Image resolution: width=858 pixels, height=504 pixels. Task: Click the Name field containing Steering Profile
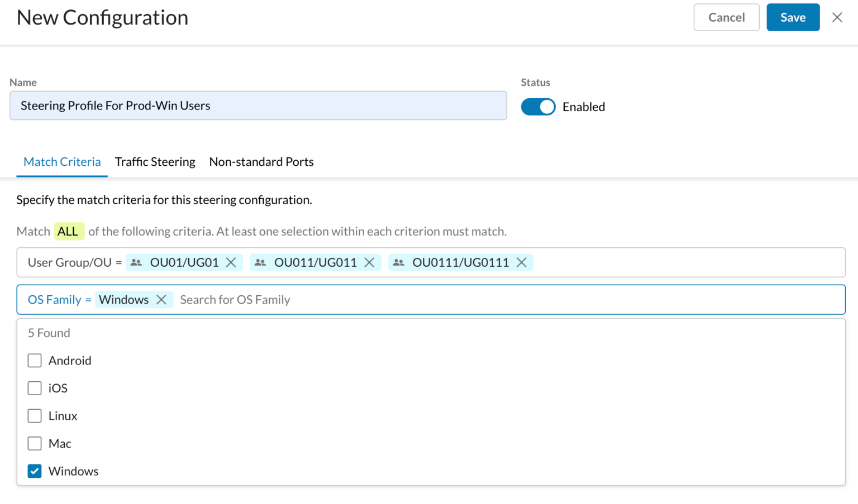[x=258, y=105]
